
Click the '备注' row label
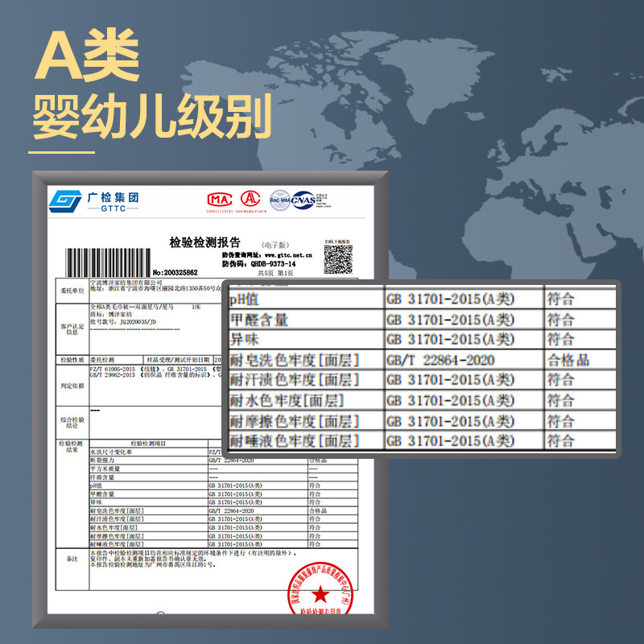pyautogui.click(x=72, y=559)
